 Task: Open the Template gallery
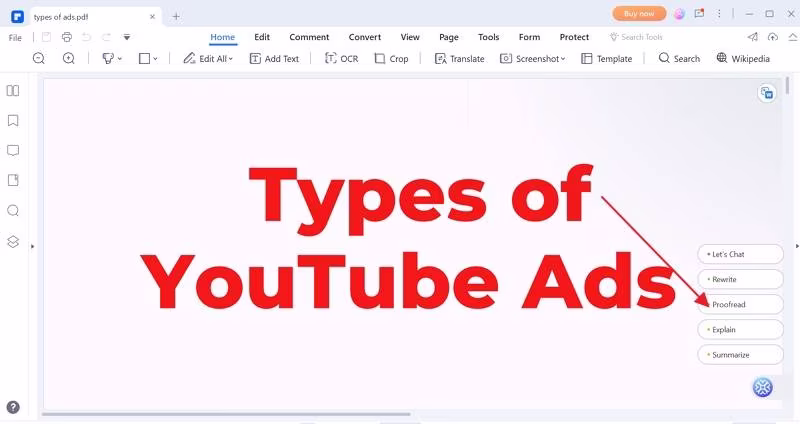[607, 59]
